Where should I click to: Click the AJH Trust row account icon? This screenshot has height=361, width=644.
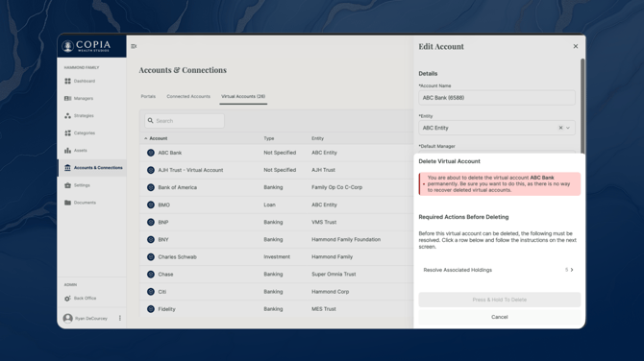(x=151, y=170)
